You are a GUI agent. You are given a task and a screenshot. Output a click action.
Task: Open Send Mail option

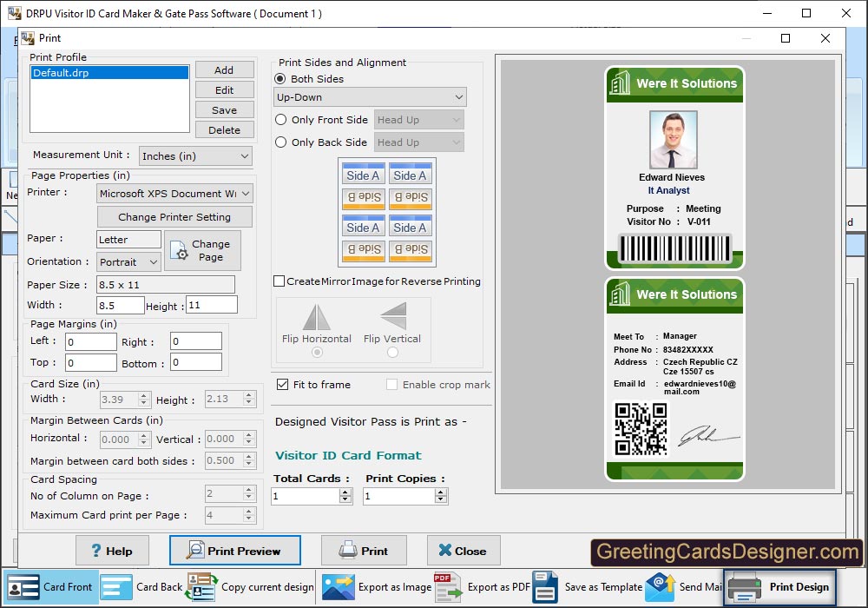click(684, 587)
